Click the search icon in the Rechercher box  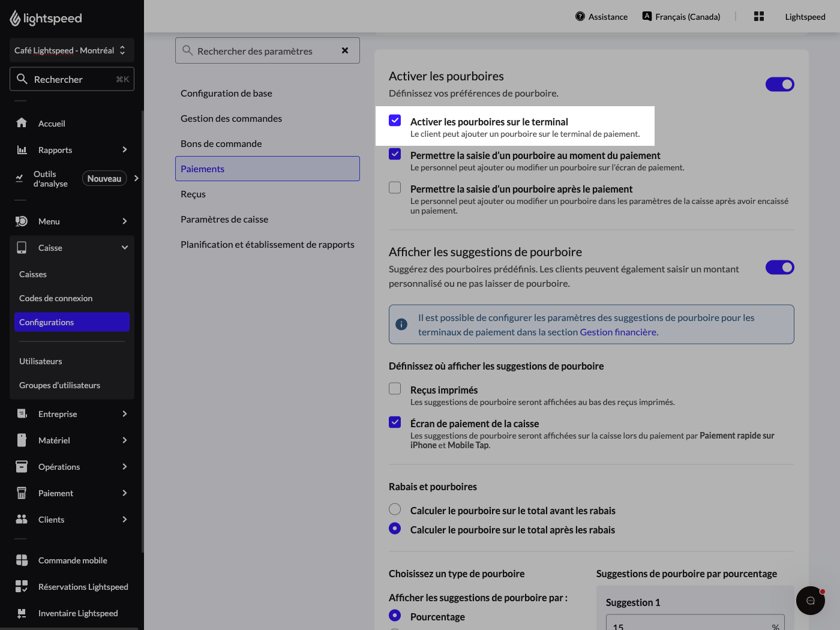point(22,79)
